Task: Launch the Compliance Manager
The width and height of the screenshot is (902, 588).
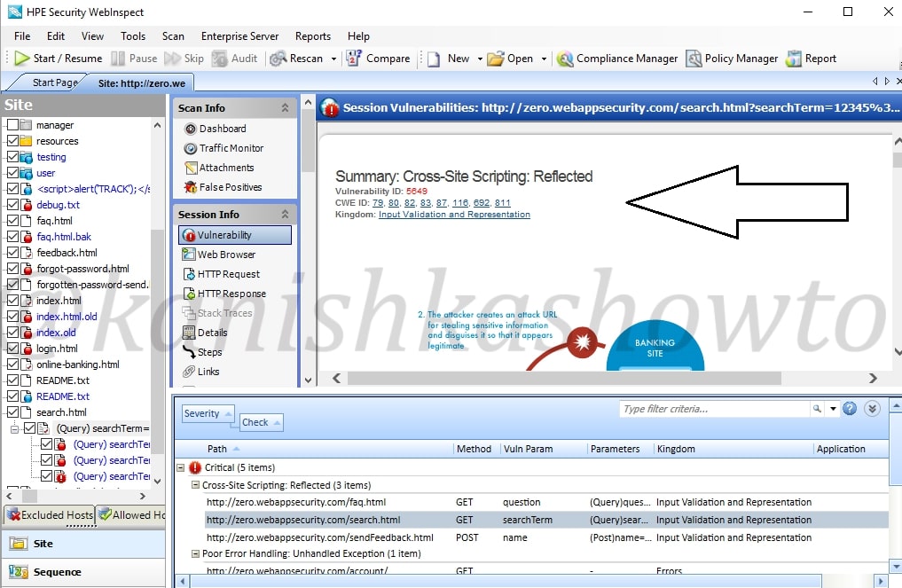Action: click(617, 59)
